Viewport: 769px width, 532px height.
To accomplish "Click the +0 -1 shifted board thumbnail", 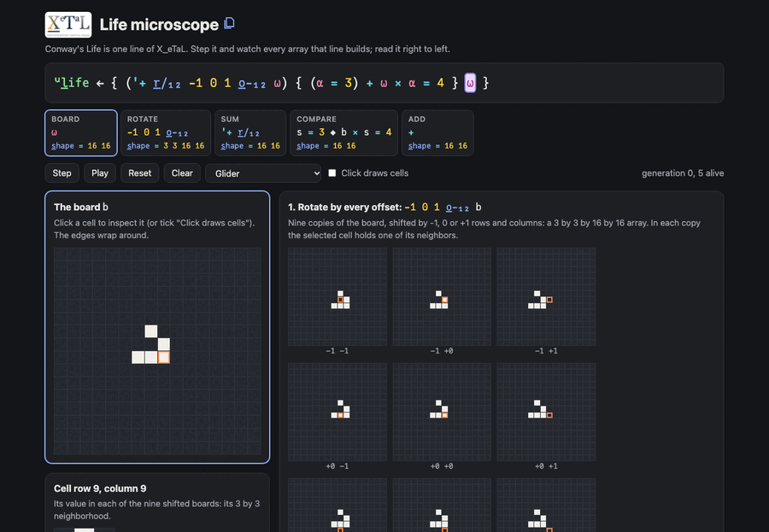I will (338, 412).
